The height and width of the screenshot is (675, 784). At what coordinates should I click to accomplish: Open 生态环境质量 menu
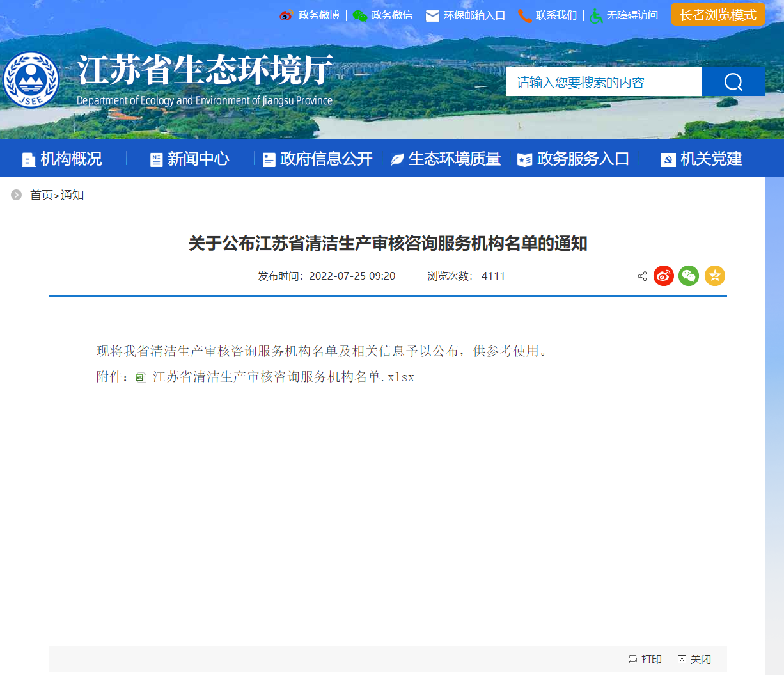pyautogui.click(x=455, y=159)
